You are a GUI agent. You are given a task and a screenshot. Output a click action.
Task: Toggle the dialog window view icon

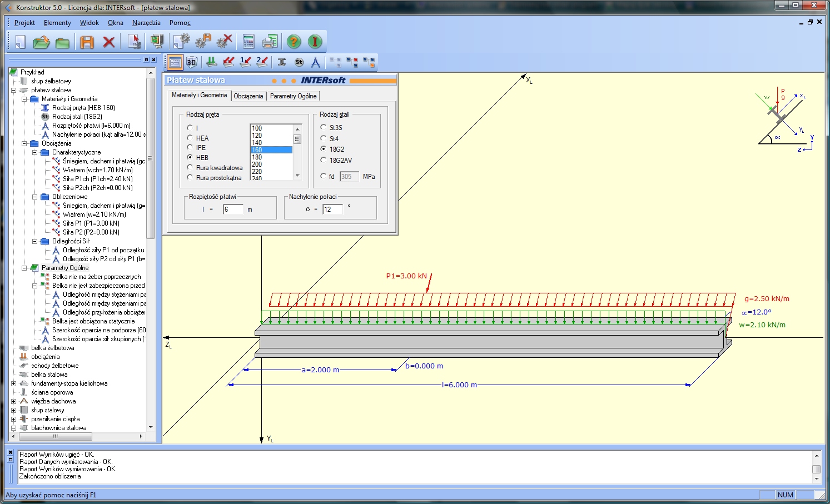coord(175,62)
